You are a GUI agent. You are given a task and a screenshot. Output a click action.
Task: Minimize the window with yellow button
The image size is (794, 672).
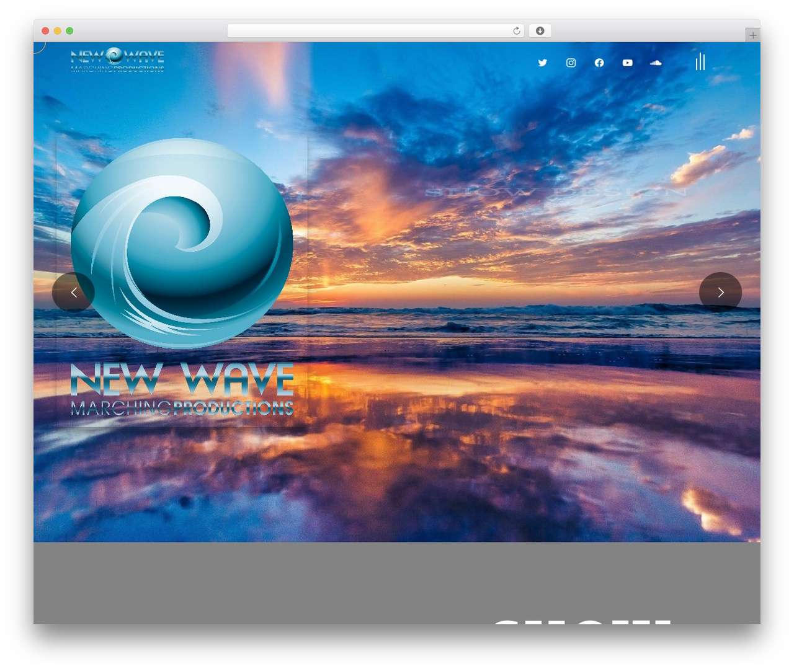coord(57,31)
